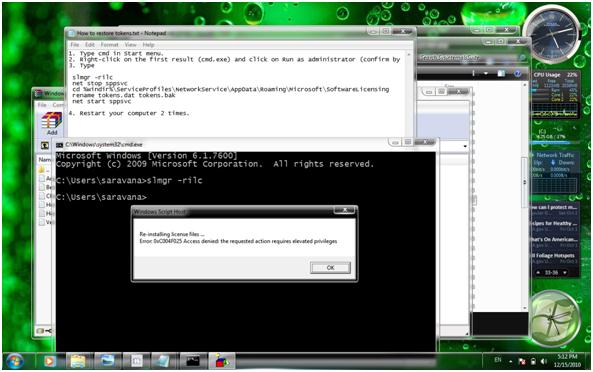Click the Notepad vertical scrollbar up arrow
This screenshot has height=372, width=593.
click(x=408, y=54)
